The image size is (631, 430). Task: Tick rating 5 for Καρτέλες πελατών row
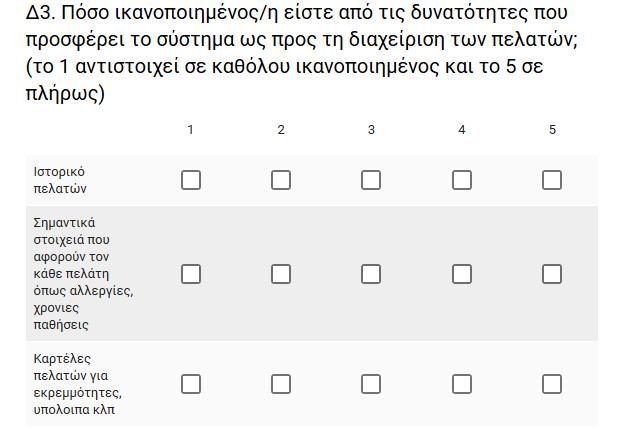(x=552, y=384)
